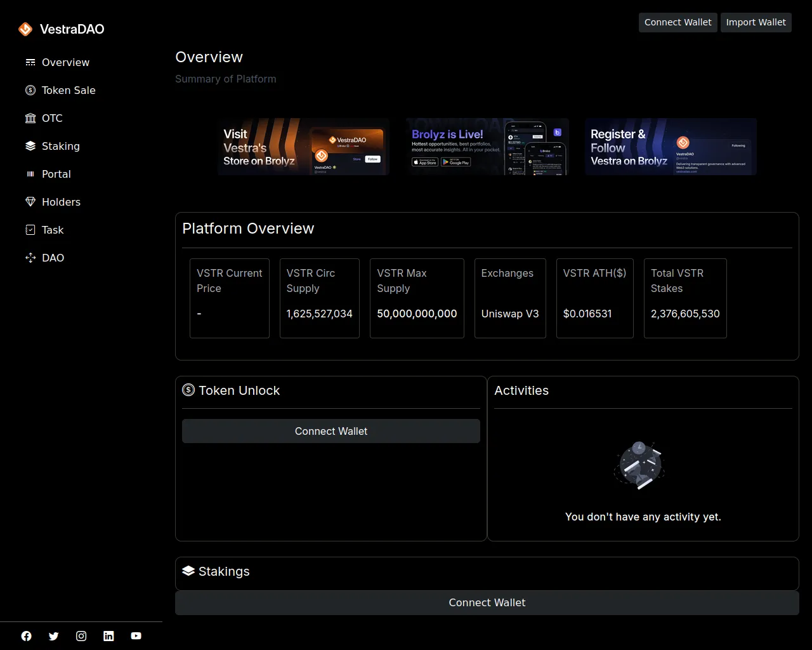Viewport: 812px width, 650px height.
Task: Go to Token Sale in sidebar
Action: coord(68,90)
